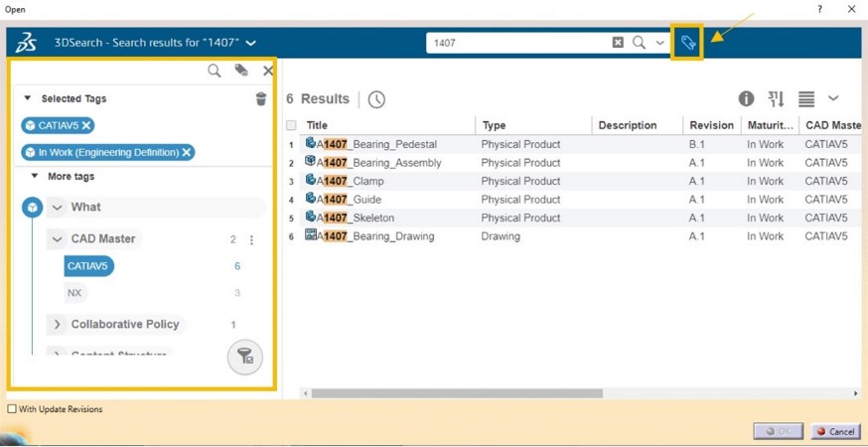Switch results list view icon
Screen dimensions: 868x447
806,99
